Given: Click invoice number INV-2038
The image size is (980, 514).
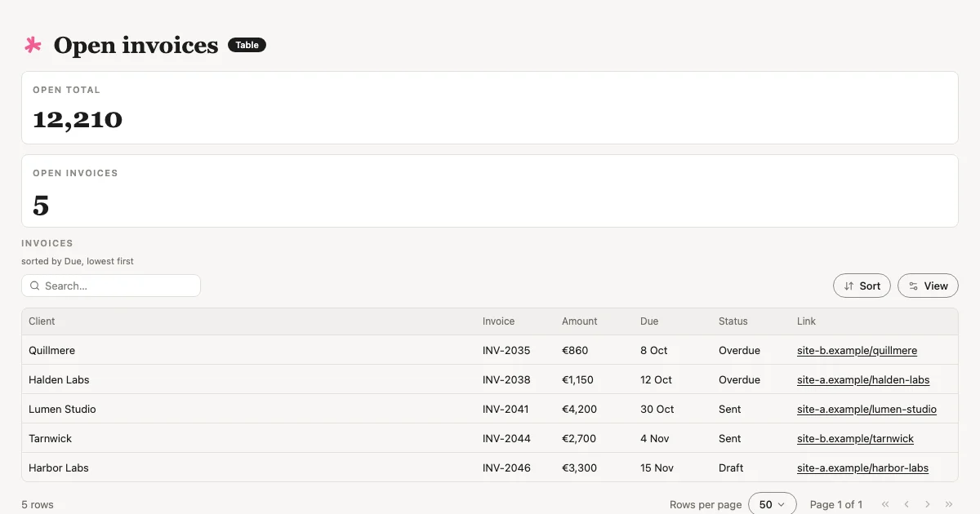Looking at the screenshot, I should (506, 379).
